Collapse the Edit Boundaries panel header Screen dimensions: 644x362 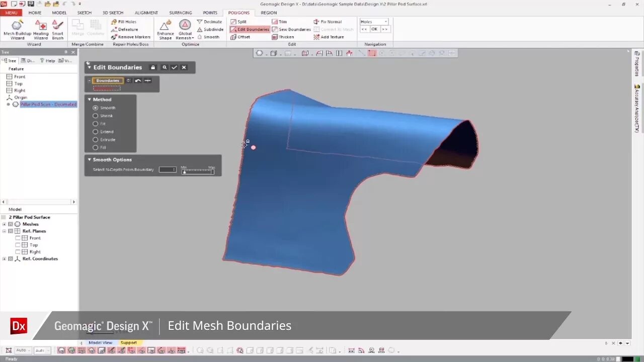89,67
